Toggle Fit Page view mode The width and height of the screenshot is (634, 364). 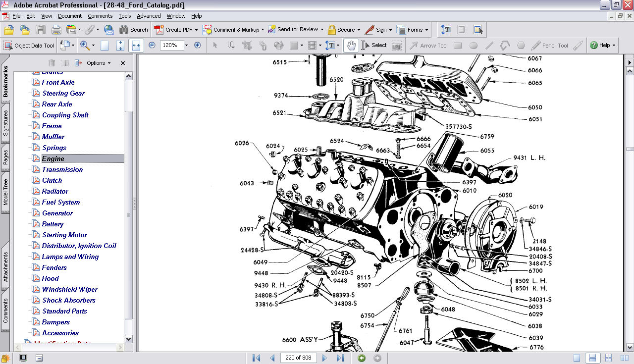click(120, 45)
